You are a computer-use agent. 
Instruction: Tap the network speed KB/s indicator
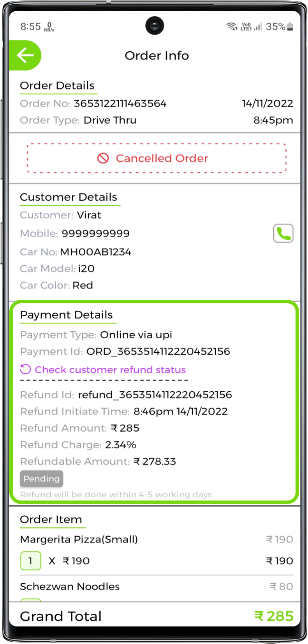coord(49,27)
